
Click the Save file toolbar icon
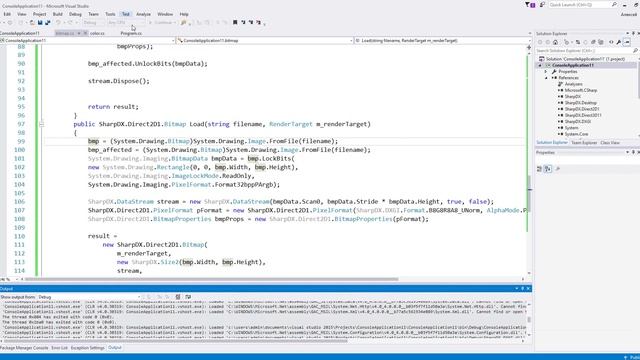tap(40, 22)
